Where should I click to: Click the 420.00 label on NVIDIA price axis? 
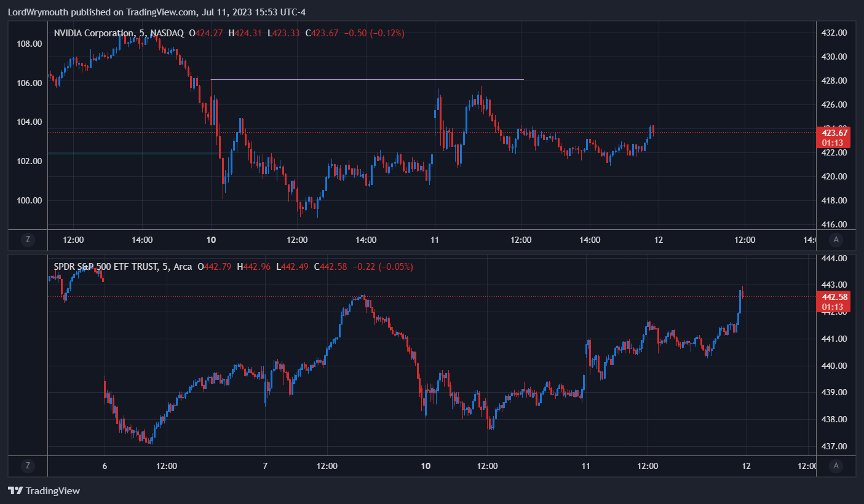coord(834,177)
